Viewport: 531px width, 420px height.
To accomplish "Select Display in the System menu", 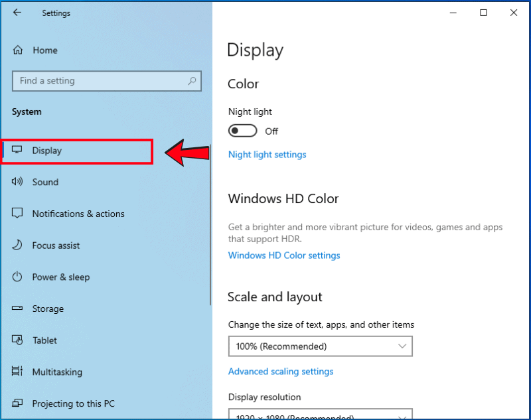I will [46, 151].
